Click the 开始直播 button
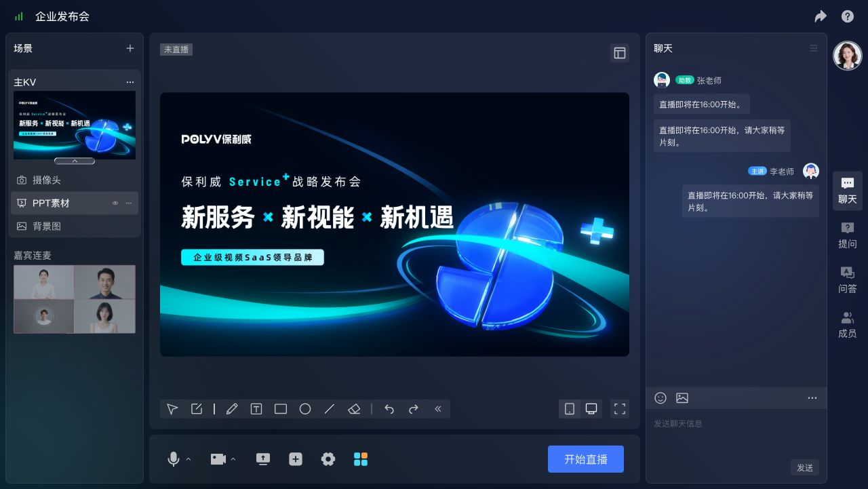This screenshot has width=868, height=489. 585,459
